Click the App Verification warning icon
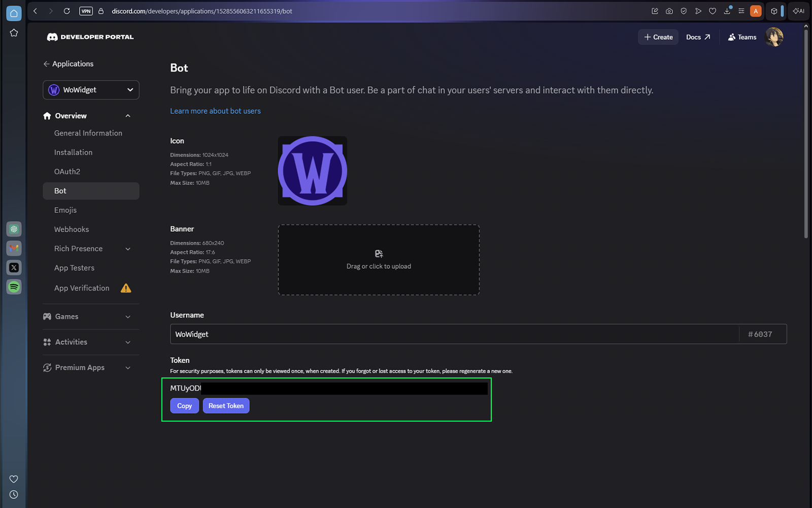Image resolution: width=812 pixels, height=508 pixels. pyautogui.click(x=126, y=288)
